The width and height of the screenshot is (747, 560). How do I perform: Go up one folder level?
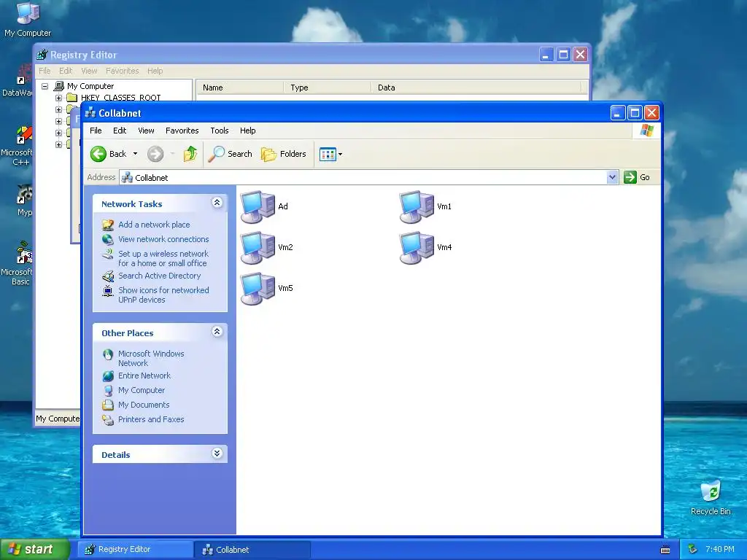point(190,154)
